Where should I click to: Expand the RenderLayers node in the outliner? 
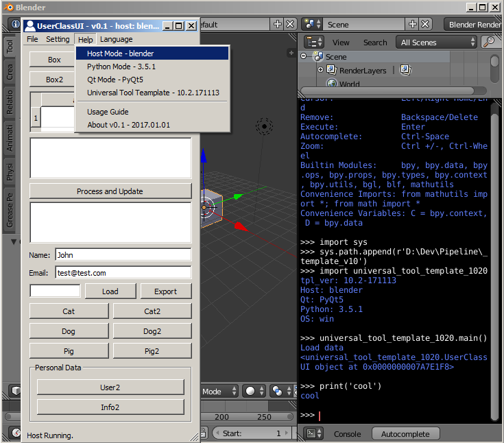click(x=320, y=69)
